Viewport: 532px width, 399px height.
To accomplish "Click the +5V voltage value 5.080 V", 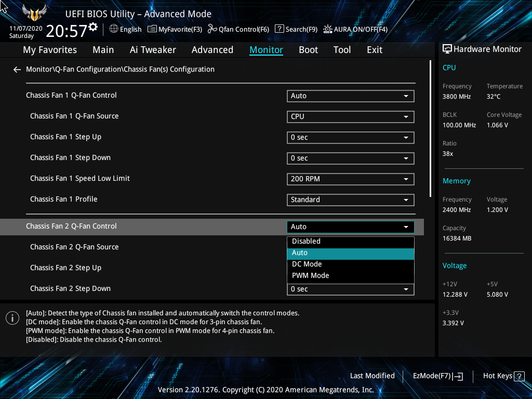I will coord(497,295).
